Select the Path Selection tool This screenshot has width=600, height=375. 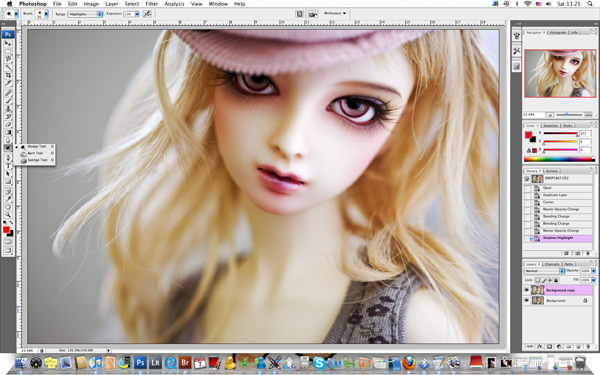[8, 174]
